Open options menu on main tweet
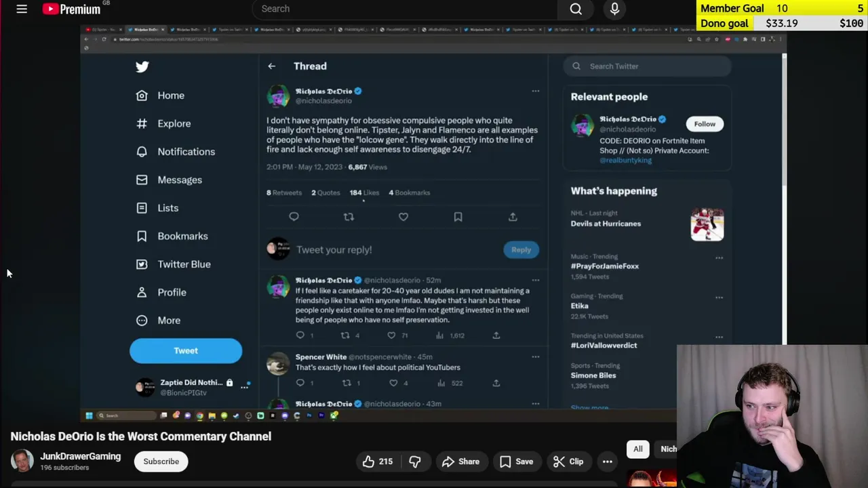The height and width of the screenshot is (488, 868). [x=535, y=91]
